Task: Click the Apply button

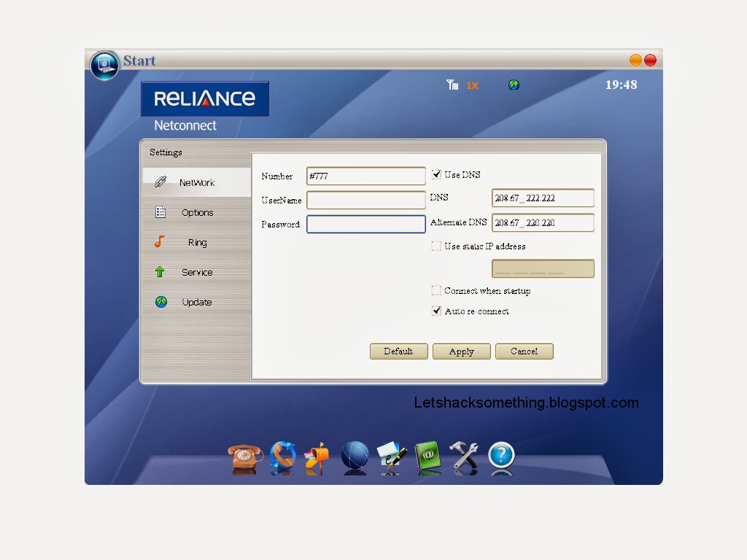Action: [462, 351]
